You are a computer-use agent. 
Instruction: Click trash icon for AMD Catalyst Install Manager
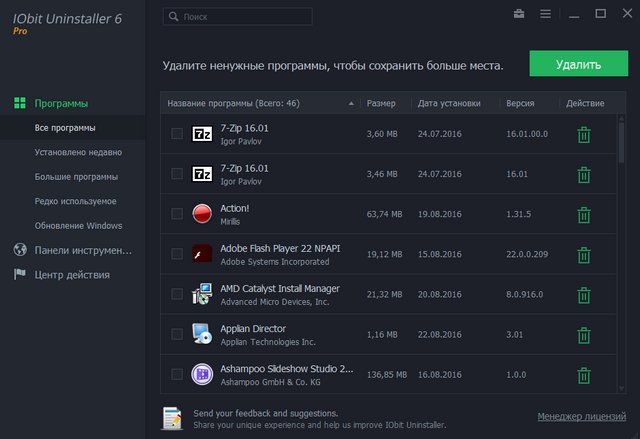pyautogui.click(x=583, y=294)
